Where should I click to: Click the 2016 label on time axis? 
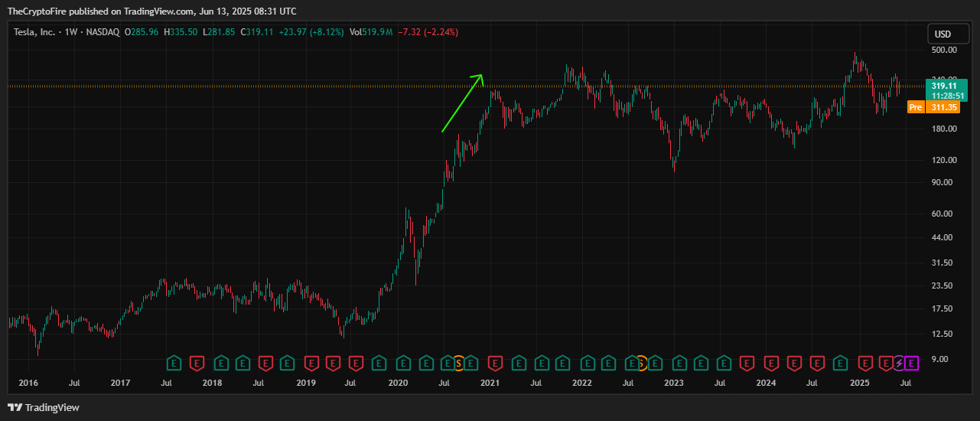pyautogui.click(x=27, y=382)
